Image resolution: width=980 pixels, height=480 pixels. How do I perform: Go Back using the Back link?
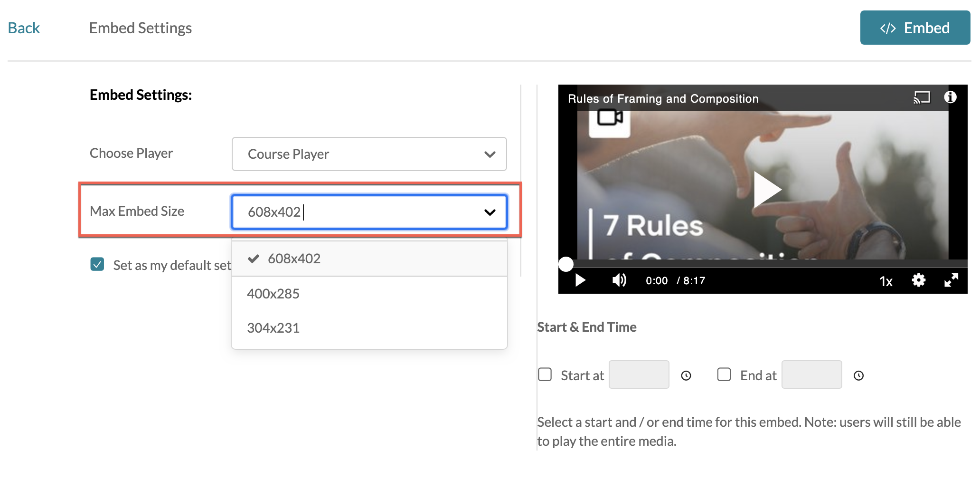point(24,28)
